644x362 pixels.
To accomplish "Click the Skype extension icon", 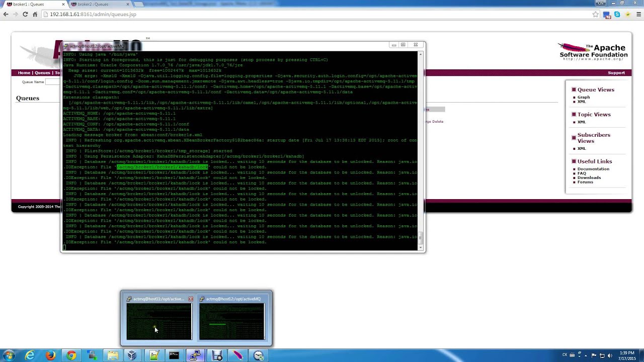I will pos(617,14).
